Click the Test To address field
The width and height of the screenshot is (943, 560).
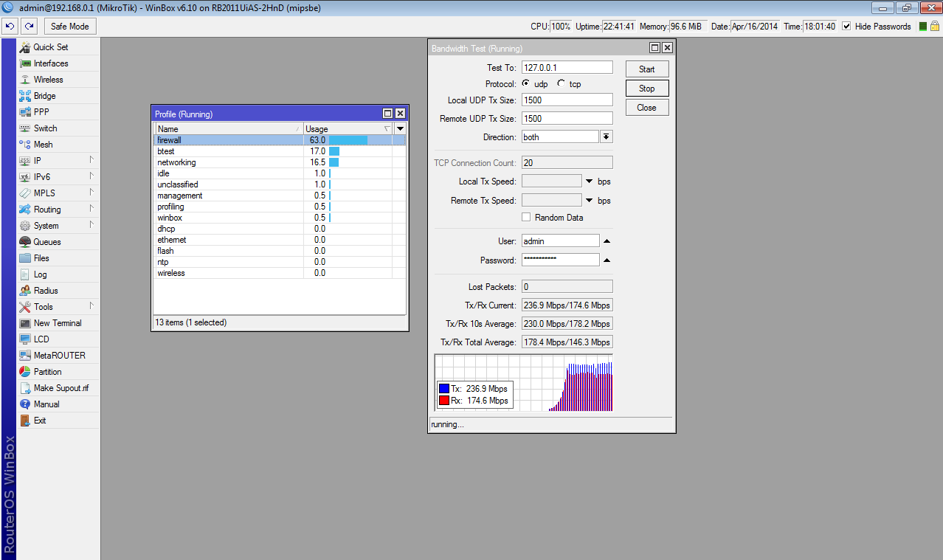567,67
